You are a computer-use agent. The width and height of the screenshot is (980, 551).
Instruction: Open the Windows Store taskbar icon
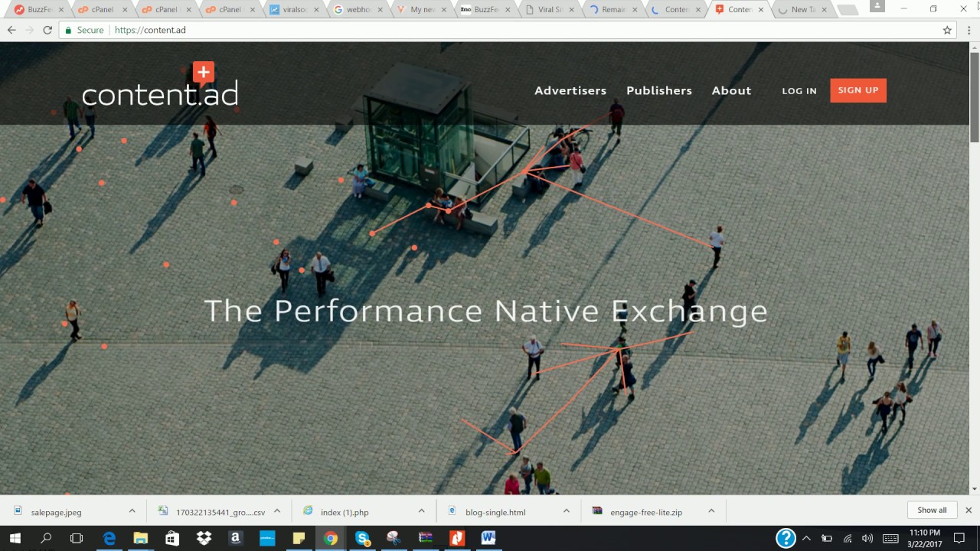click(x=172, y=538)
